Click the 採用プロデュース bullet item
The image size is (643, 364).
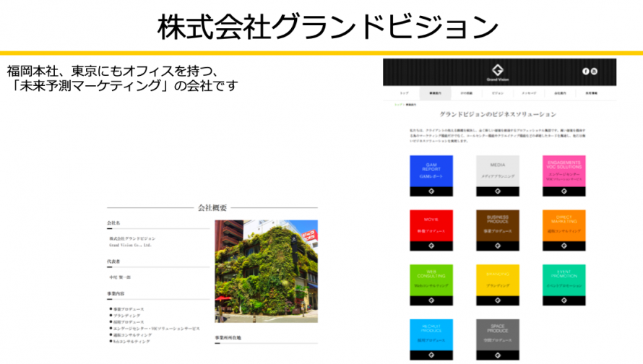point(129,322)
